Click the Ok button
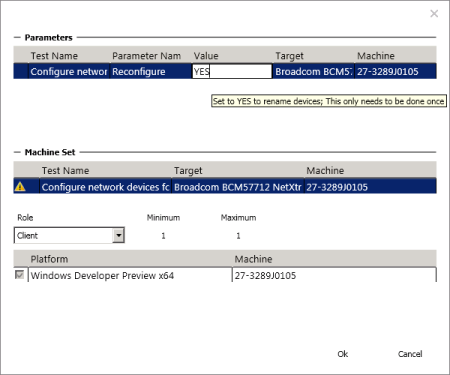This screenshot has height=375, width=450. pyautogui.click(x=342, y=354)
